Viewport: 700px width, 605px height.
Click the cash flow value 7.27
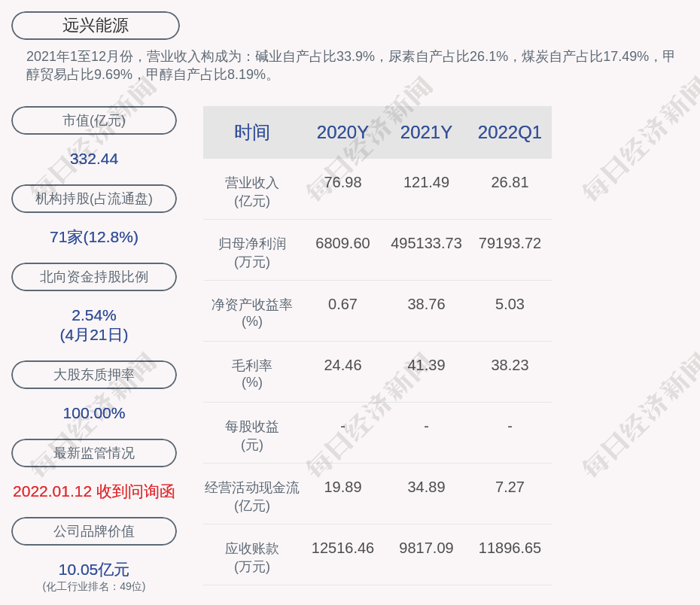pyautogui.click(x=510, y=487)
